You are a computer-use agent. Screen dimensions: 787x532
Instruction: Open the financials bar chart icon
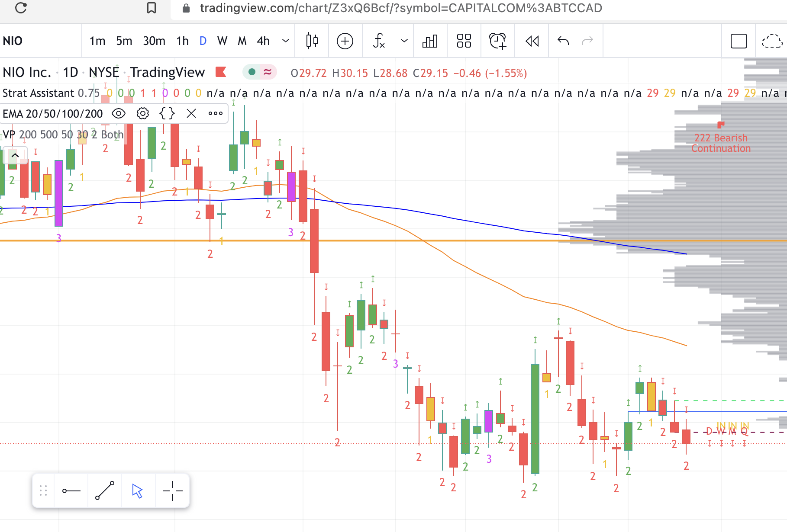click(x=430, y=41)
